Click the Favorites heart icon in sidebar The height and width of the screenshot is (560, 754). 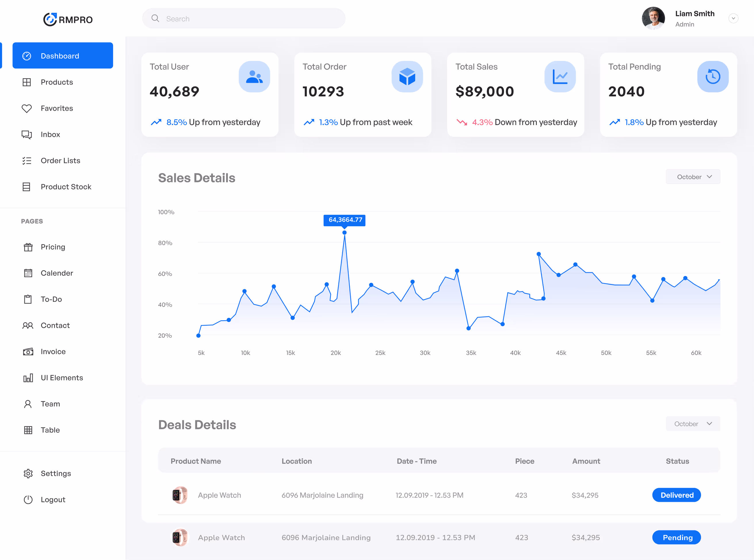pyautogui.click(x=26, y=108)
